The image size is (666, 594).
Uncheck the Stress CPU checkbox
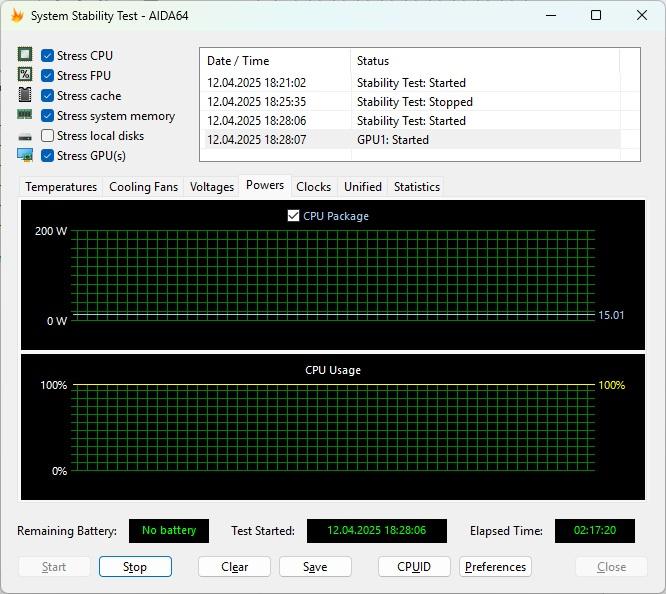pos(48,56)
